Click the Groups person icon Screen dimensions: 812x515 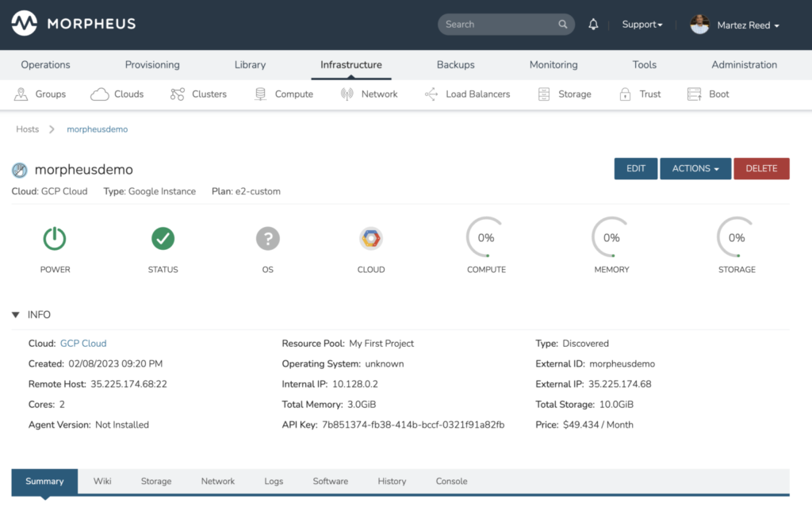tap(21, 94)
